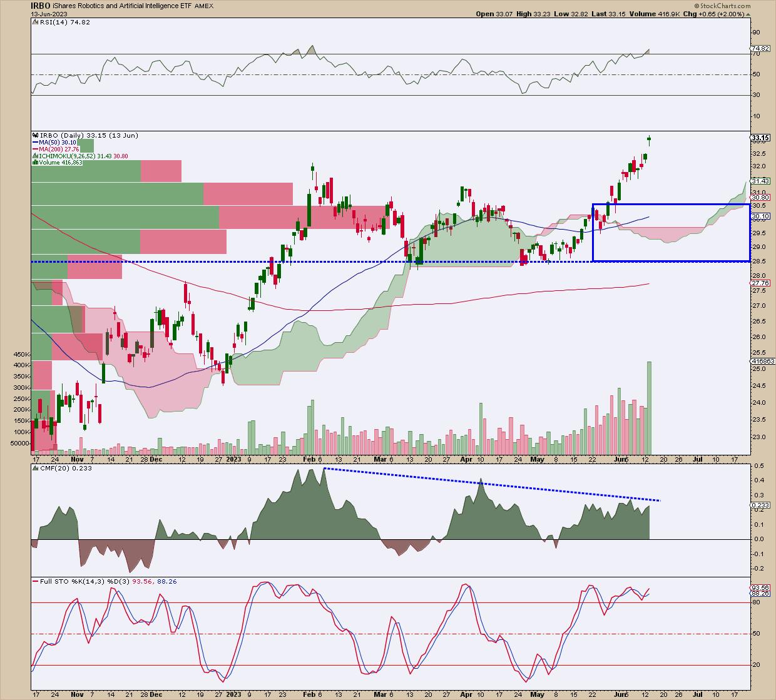This screenshot has width=776, height=700.
Task: Select the IRBO ticker symbol in header
Action: (x=42, y=6)
